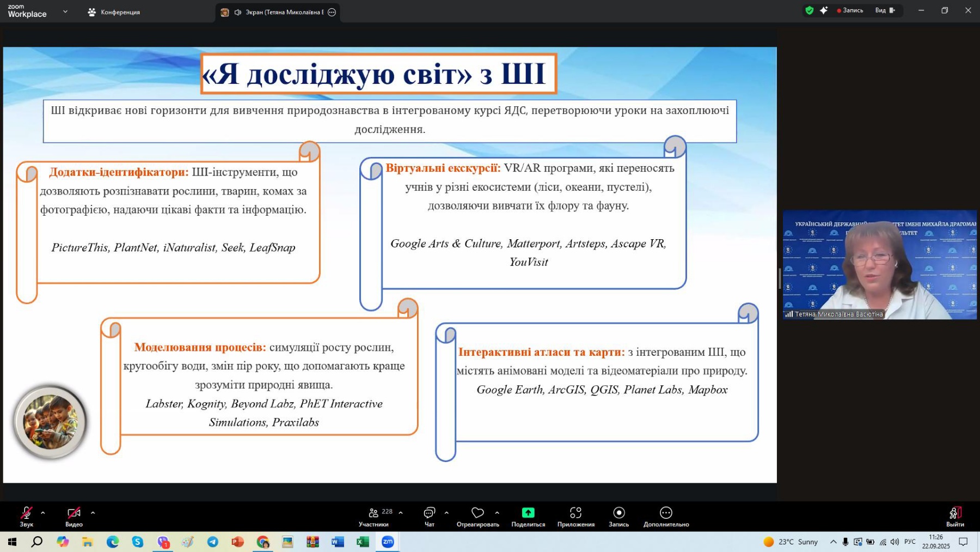This screenshot has height=552, width=980.
Task: Click the panel divider handle beside video
Action: 780,278
